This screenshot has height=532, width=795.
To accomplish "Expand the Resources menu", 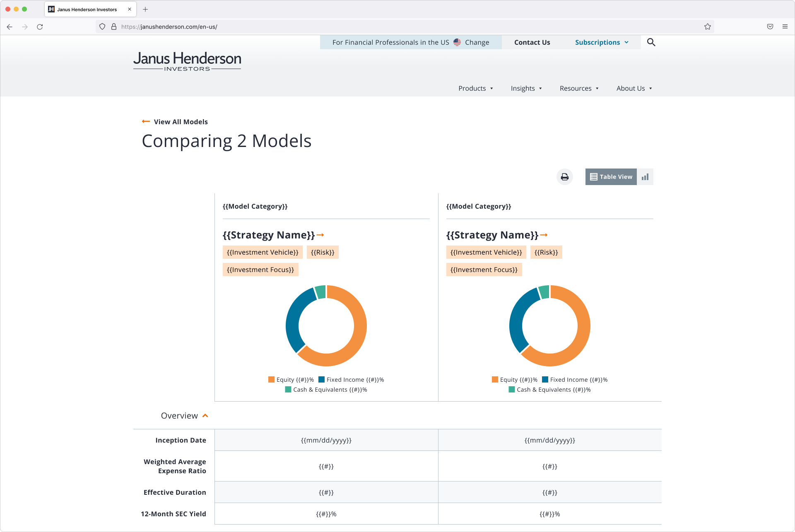I will tap(579, 88).
